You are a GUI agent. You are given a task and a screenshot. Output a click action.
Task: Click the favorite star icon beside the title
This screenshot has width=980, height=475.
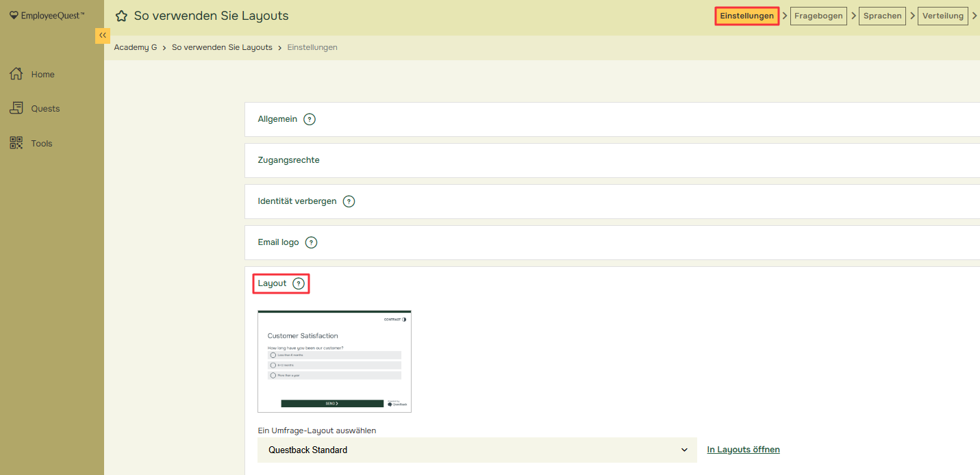coord(121,16)
